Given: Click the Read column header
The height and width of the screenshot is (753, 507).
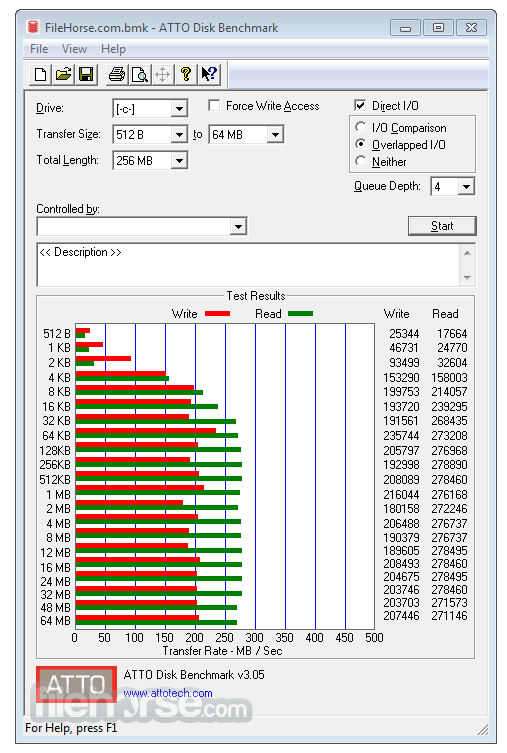Looking at the screenshot, I should pos(445,314).
